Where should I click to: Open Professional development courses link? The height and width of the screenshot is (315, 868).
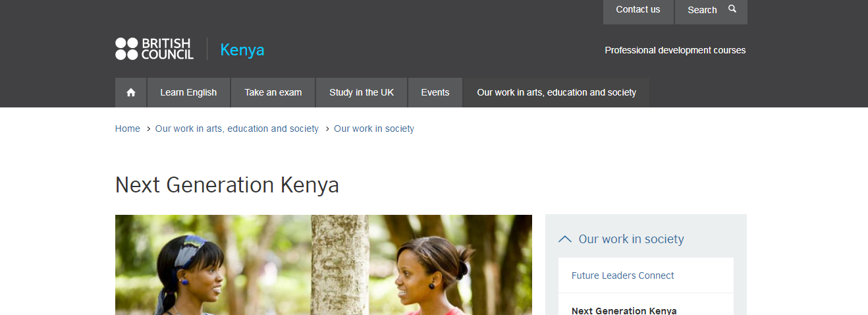675,50
